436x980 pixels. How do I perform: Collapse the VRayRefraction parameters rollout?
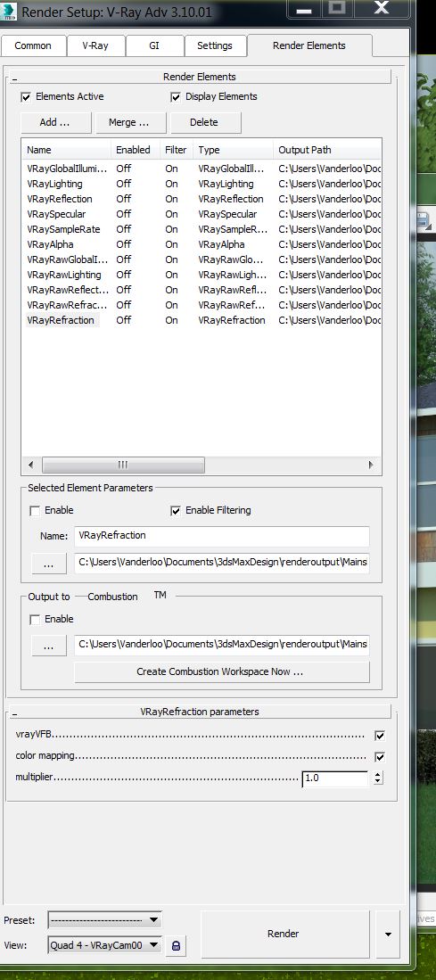(14, 713)
